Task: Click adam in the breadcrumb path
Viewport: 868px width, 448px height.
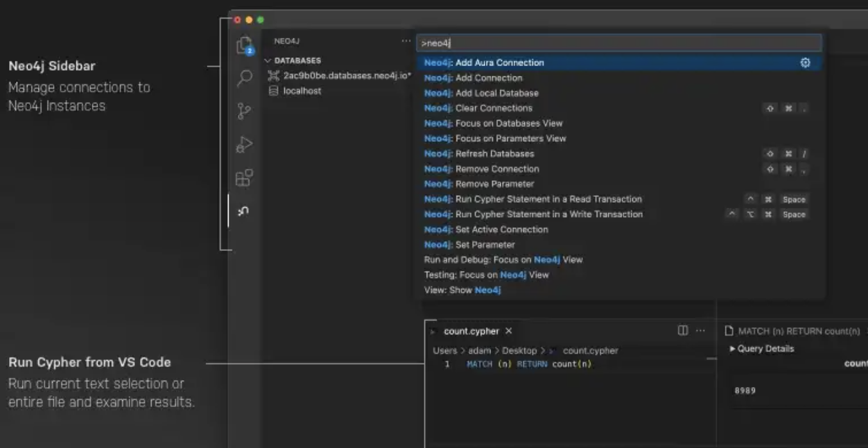Action: click(x=478, y=350)
